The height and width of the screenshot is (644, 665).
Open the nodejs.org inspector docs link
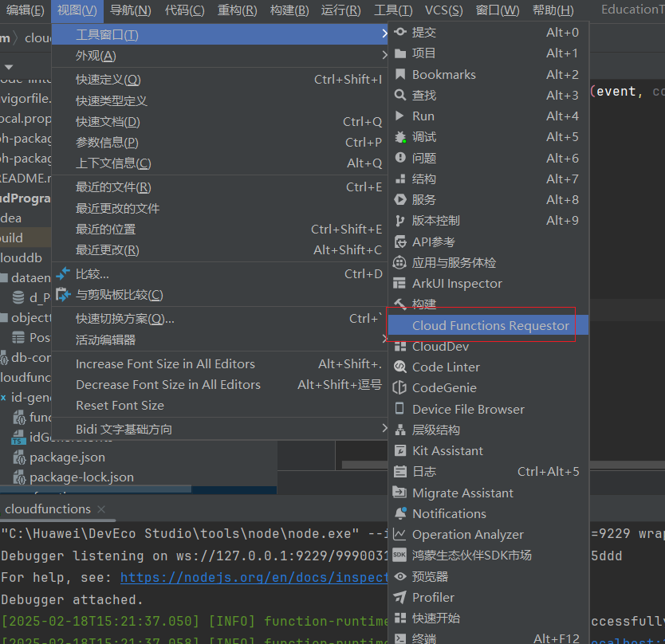[254, 577]
